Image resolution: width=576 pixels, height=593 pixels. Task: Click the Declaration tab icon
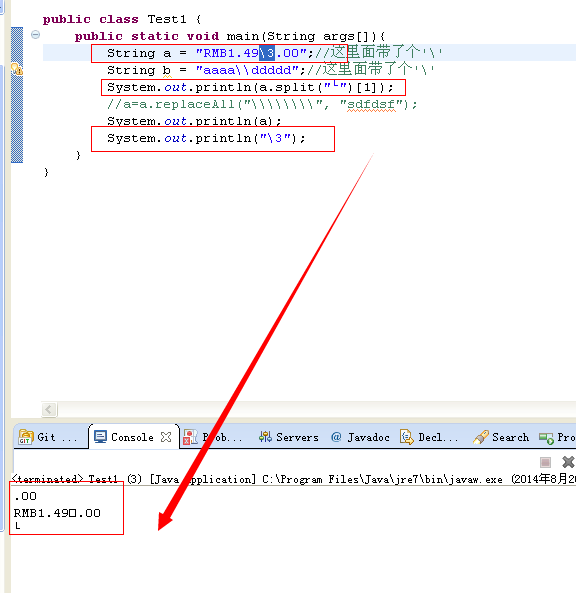pos(407,437)
